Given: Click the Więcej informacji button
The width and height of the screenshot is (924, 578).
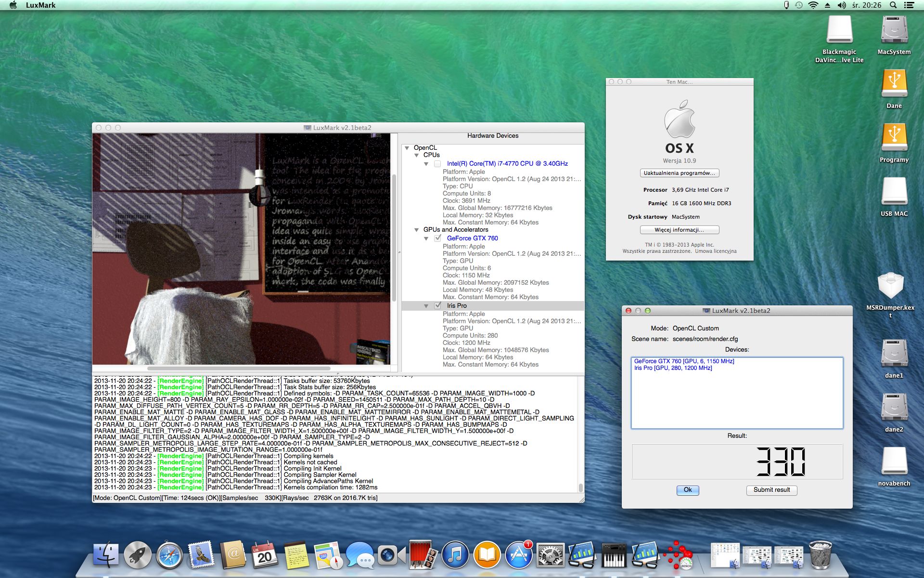Looking at the screenshot, I should click(x=680, y=230).
